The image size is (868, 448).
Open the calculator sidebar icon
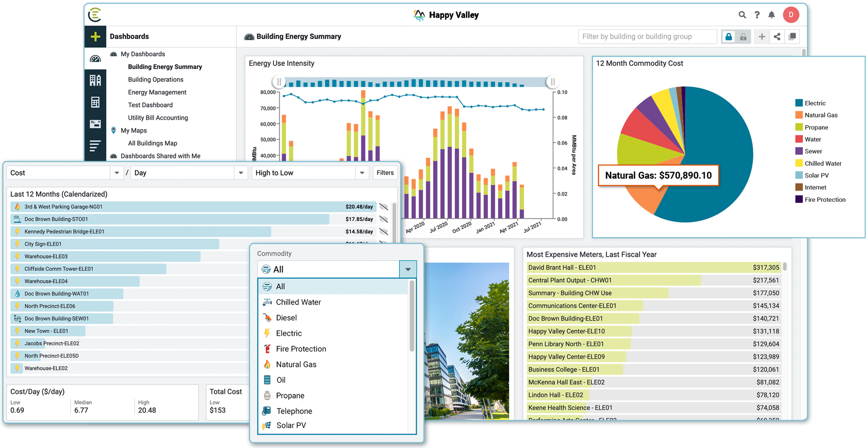point(95,102)
